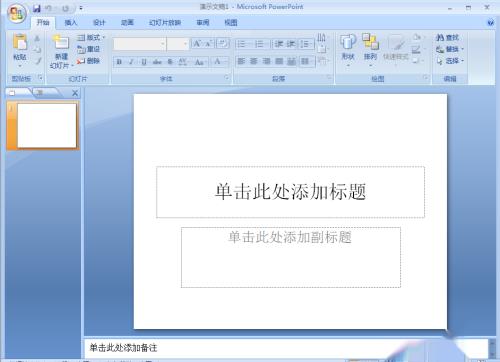Open the 形状 (Shapes) gallery

pyautogui.click(x=348, y=50)
